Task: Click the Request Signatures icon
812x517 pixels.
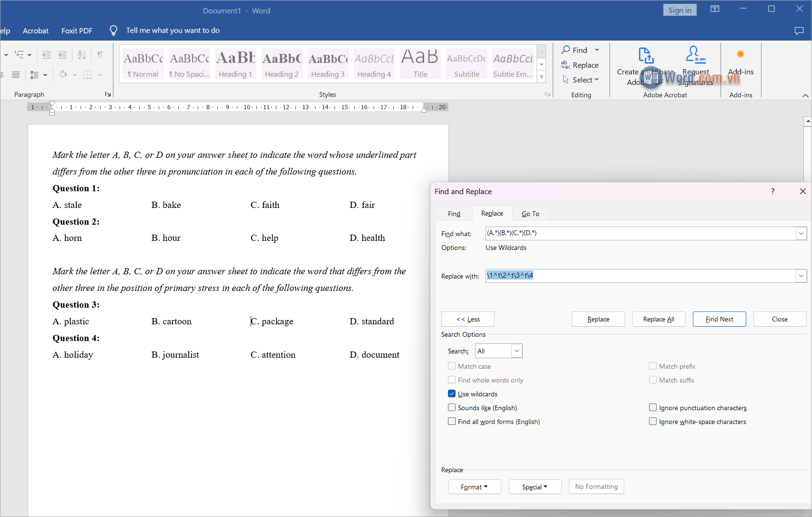Action: point(696,55)
